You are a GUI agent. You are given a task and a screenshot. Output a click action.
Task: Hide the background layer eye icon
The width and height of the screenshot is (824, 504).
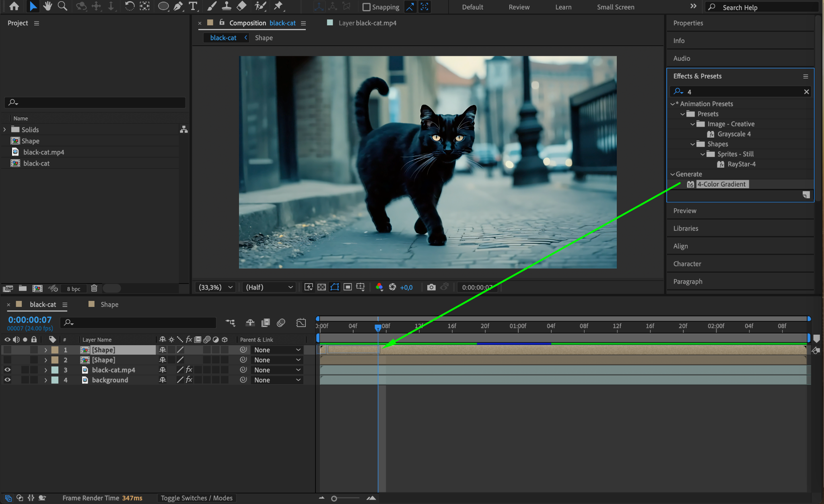tap(7, 380)
